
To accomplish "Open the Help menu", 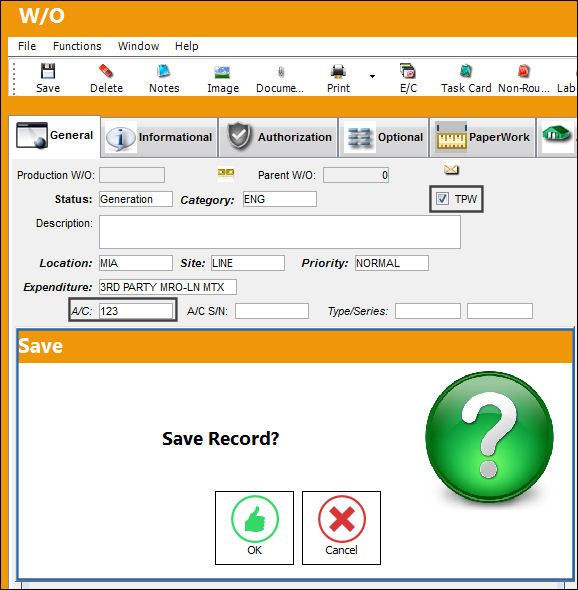I will [x=187, y=46].
